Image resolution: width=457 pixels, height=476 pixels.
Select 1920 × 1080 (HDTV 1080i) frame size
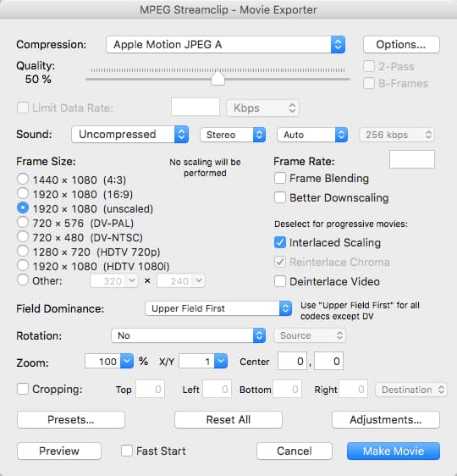23,265
